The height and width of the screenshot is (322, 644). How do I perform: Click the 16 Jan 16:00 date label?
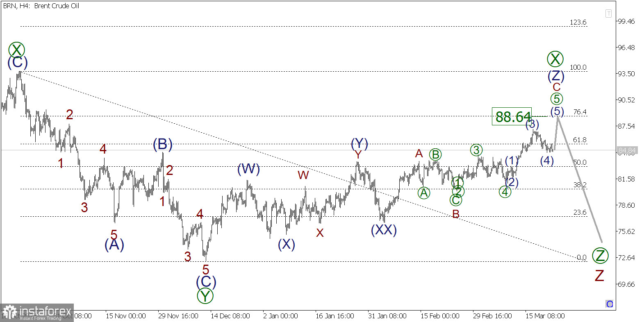pos(335,316)
